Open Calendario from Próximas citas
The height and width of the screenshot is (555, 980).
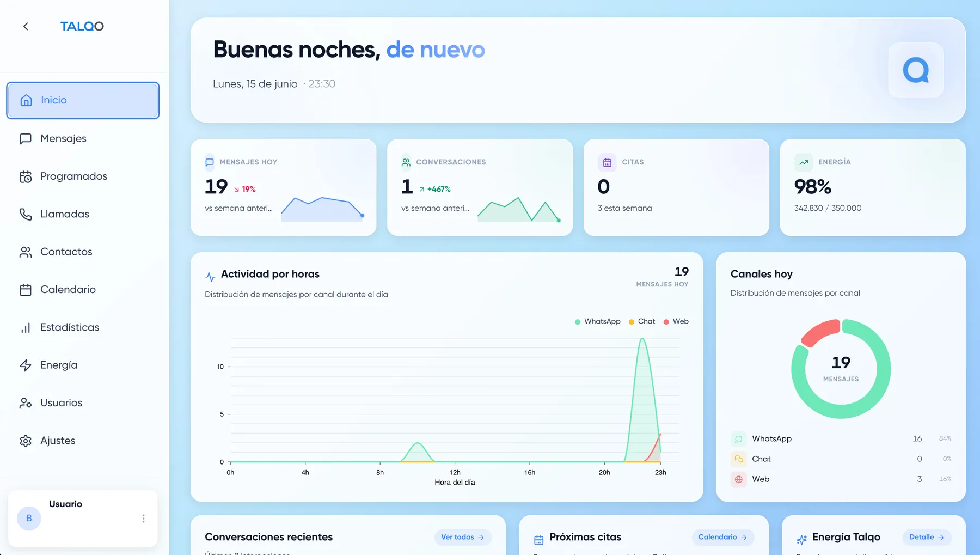(723, 538)
